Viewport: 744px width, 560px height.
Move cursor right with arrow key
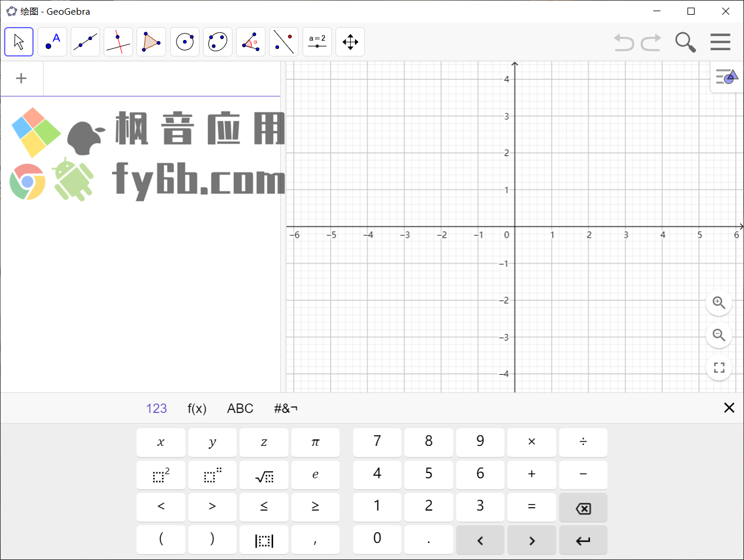[532, 539]
